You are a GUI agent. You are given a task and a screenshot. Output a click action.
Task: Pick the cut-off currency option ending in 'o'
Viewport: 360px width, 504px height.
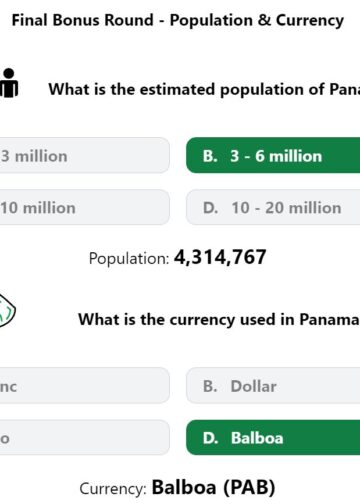[x=85, y=437]
